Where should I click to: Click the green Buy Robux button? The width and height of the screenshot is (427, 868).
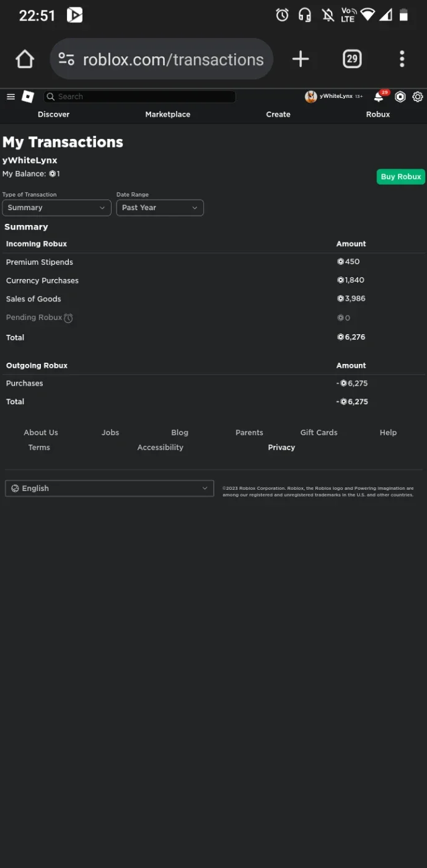click(401, 177)
